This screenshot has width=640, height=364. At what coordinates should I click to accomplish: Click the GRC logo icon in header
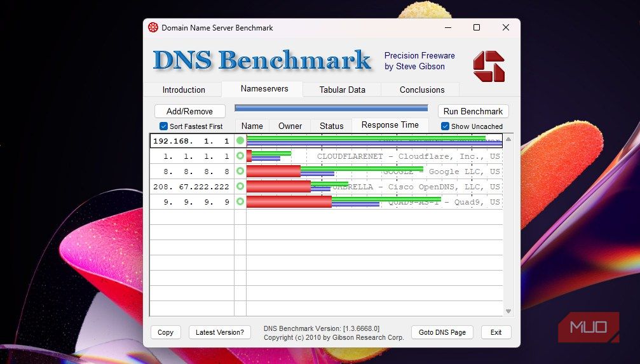tap(489, 67)
